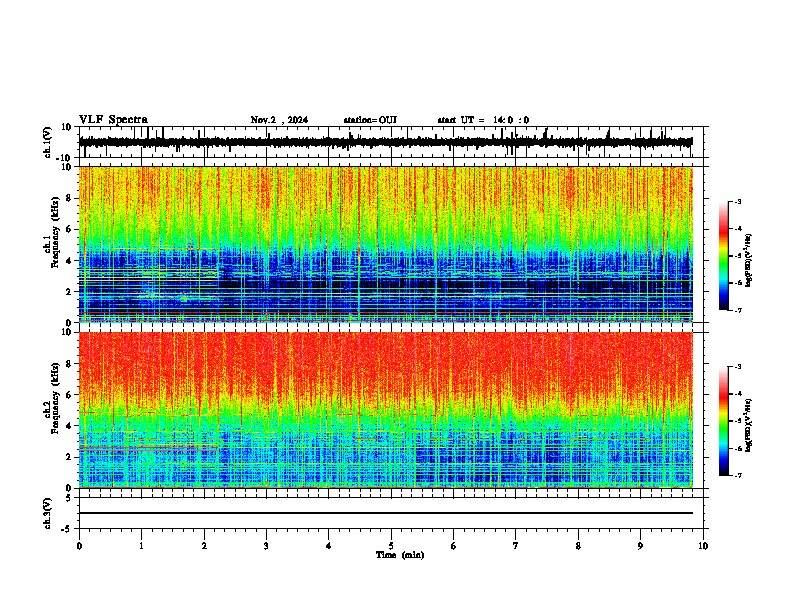
Task: Click the "VLF Spectra" title text
Action: (x=113, y=120)
